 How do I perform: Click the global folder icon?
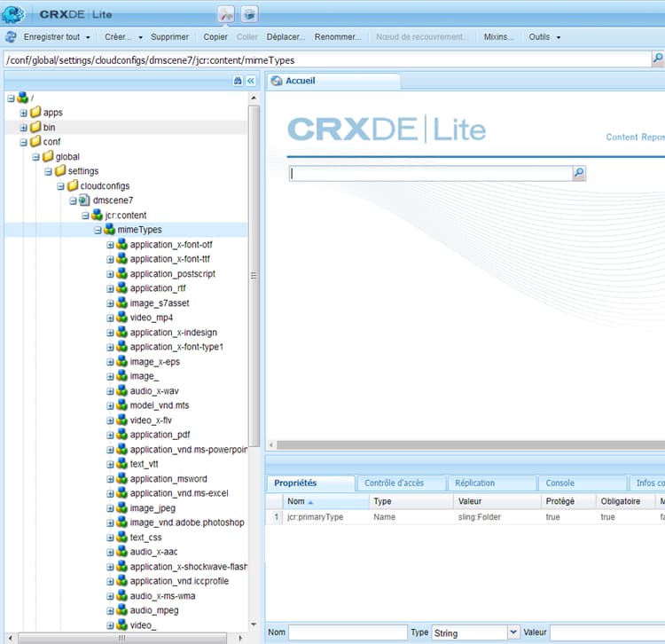tap(48, 156)
